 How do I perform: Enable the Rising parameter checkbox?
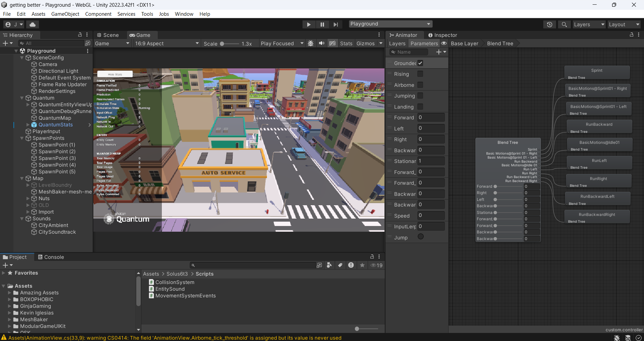pos(420,74)
